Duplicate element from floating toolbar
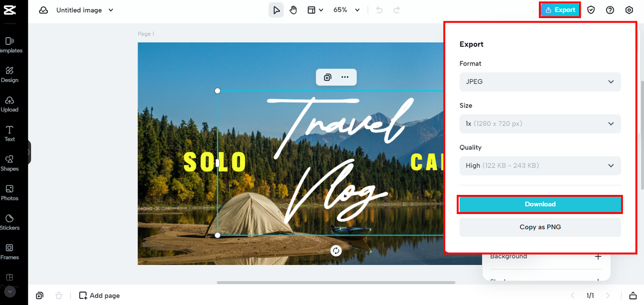This screenshot has height=305, width=644. (328, 77)
